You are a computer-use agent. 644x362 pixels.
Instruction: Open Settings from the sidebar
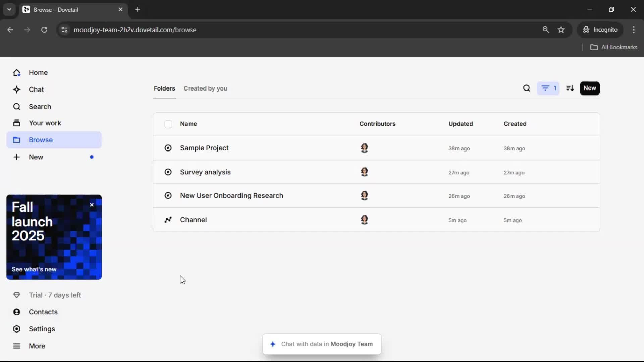pos(42,329)
